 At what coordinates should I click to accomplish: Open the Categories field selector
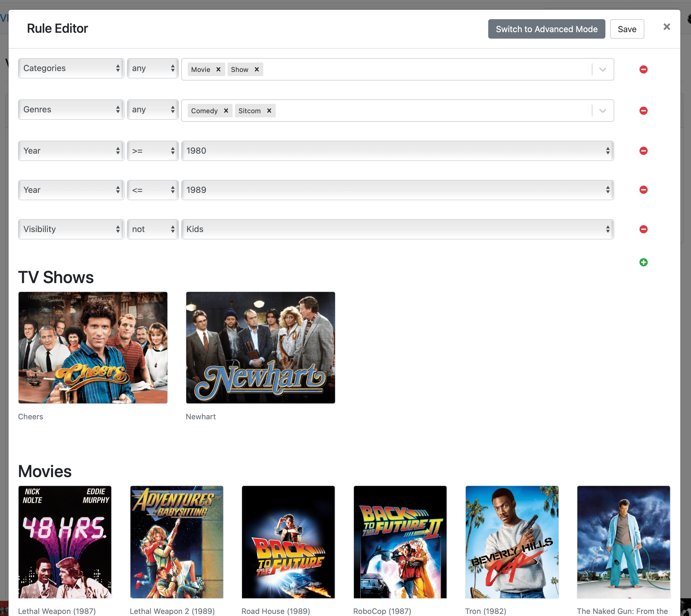pos(71,68)
